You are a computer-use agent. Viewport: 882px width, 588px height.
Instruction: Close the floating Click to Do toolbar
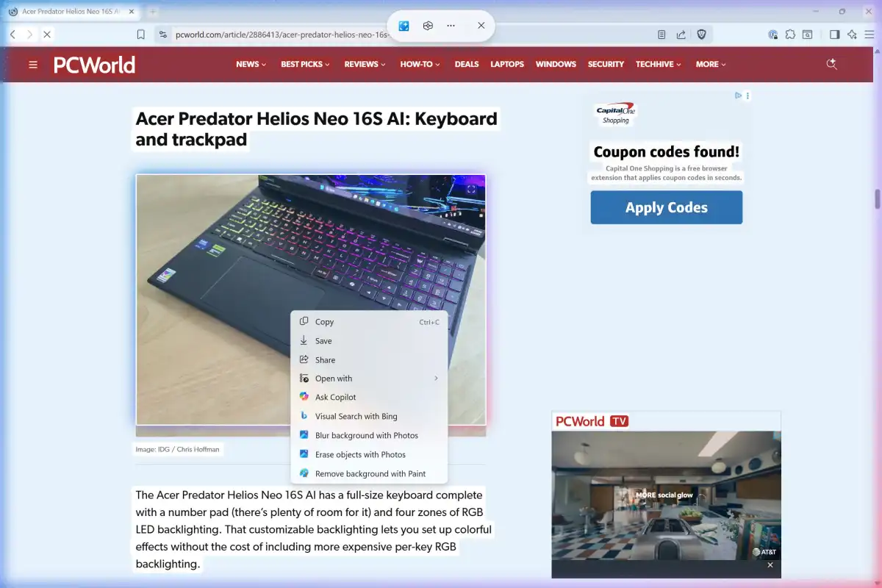(x=481, y=26)
